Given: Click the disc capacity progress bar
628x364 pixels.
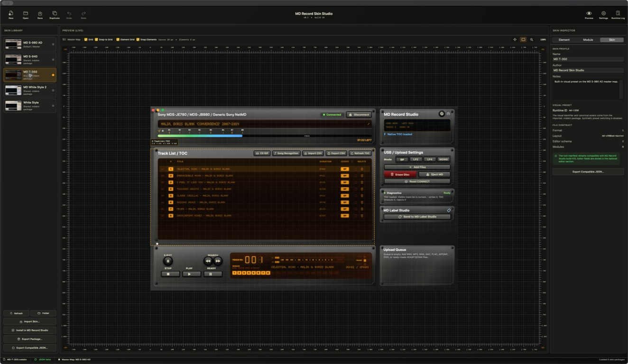Looking at the screenshot, I should tap(265, 136).
